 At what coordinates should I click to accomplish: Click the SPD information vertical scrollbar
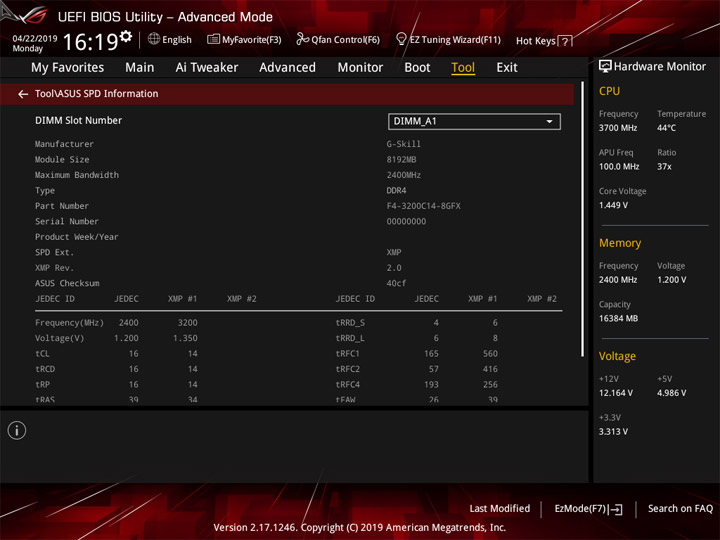(x=583, y=219)
